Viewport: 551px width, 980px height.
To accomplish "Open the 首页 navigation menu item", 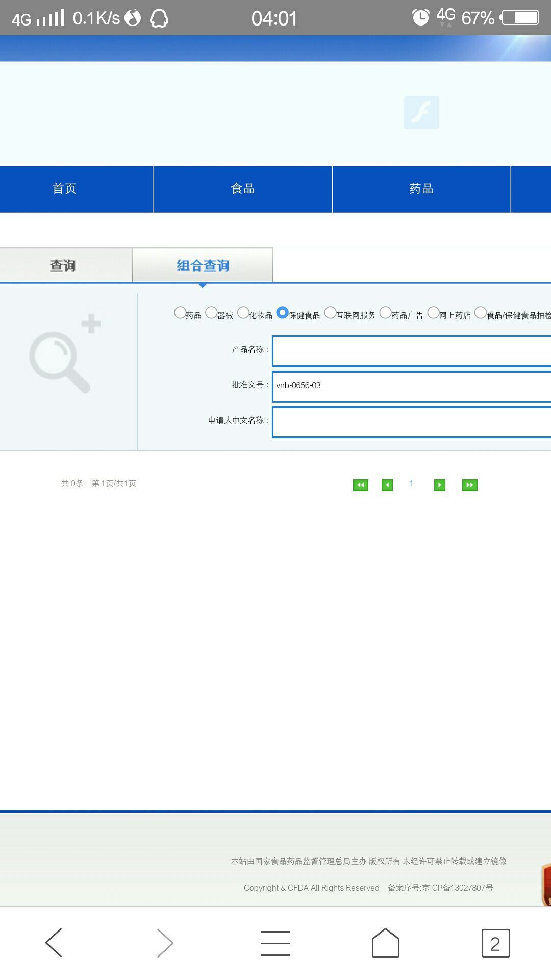I will 64,189.
